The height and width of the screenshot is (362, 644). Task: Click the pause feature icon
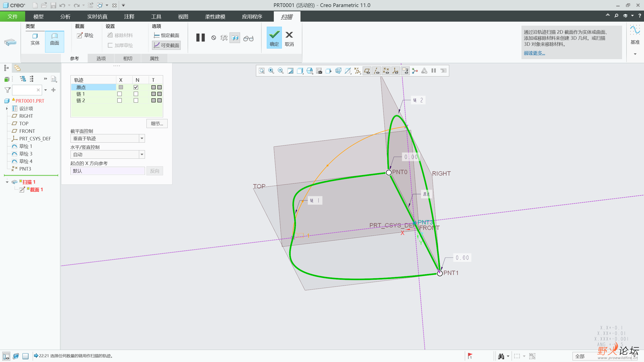(200, 38)
